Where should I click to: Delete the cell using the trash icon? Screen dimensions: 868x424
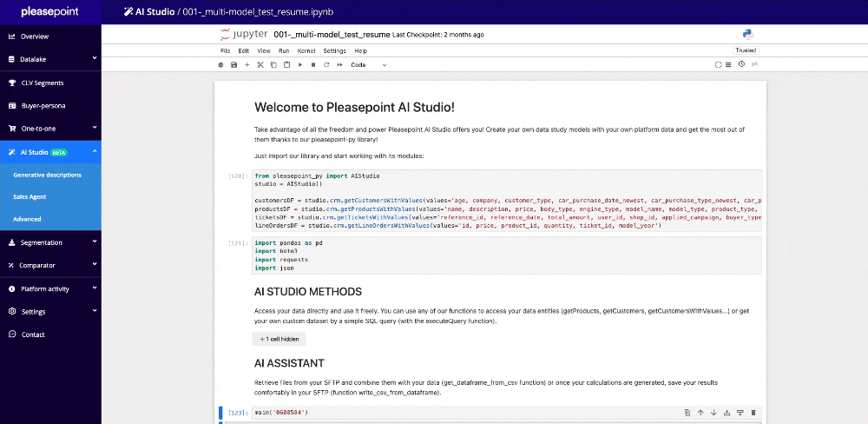point(753,412)
